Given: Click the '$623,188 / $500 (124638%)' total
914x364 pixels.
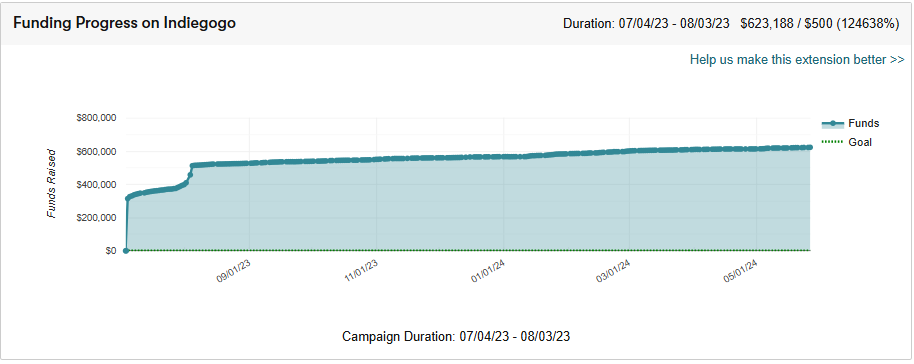Looking at the screenshot, I should tap(820, 24).
